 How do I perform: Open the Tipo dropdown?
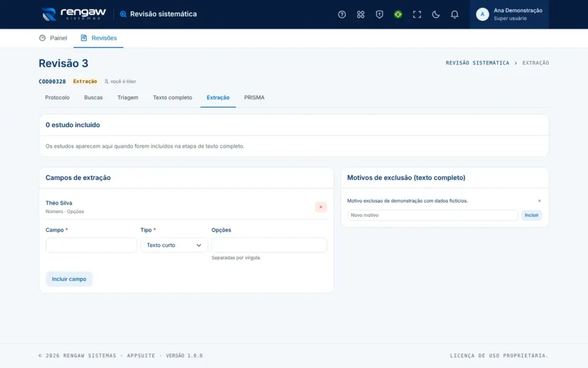click(x=174, y=245)
